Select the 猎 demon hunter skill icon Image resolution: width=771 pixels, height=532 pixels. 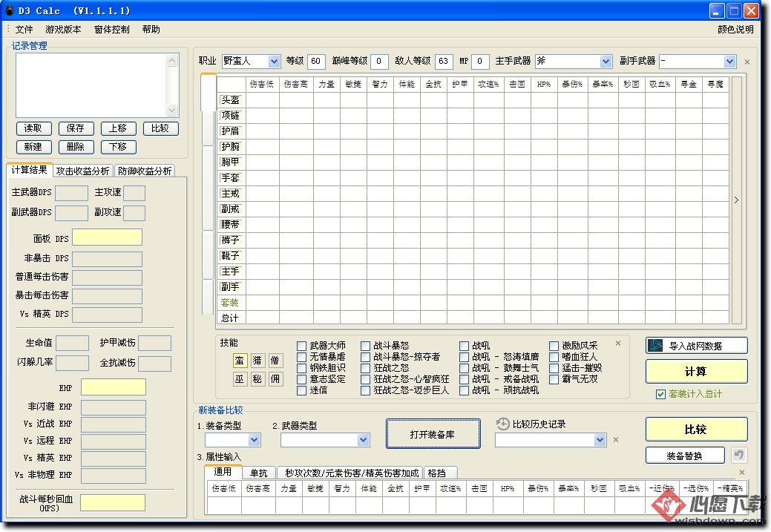(257, 361)
